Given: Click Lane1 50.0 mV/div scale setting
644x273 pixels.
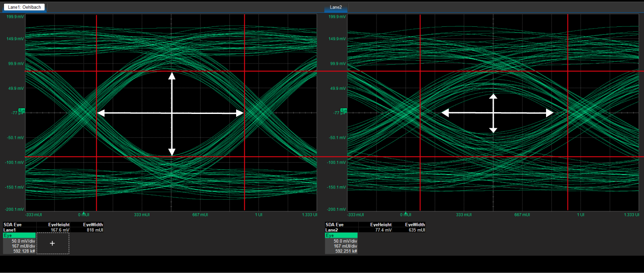Looking at the screenshot, I should coord(23,241).
